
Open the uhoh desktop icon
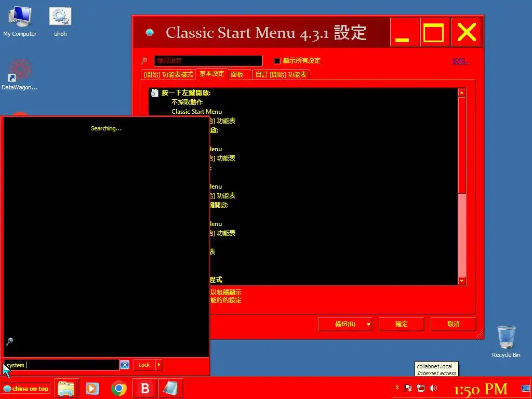[x=60, y=21]
